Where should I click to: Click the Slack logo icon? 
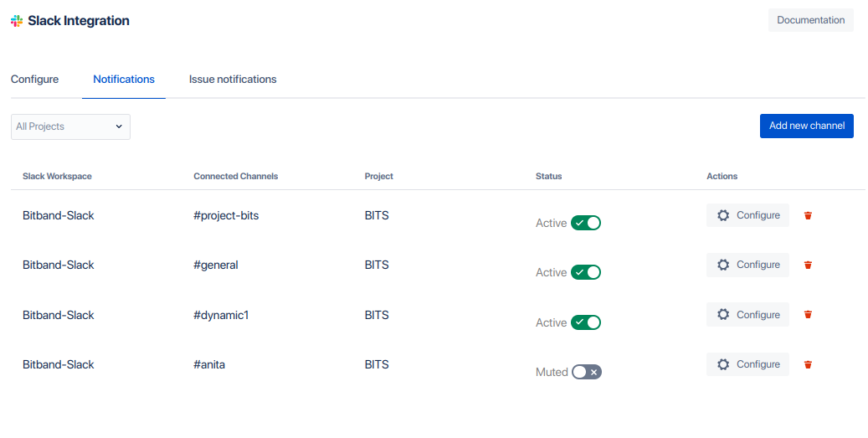tap(17, 21)
